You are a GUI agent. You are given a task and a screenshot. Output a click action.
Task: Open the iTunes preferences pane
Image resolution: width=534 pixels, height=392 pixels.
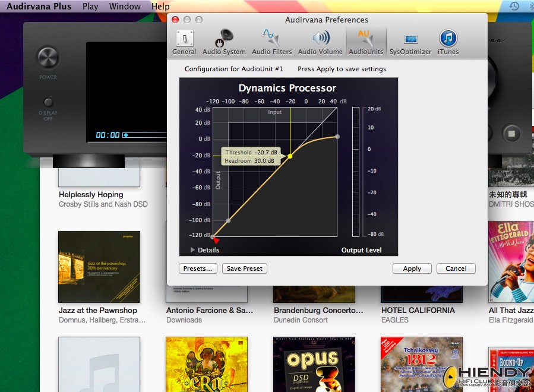click(448, 43)
